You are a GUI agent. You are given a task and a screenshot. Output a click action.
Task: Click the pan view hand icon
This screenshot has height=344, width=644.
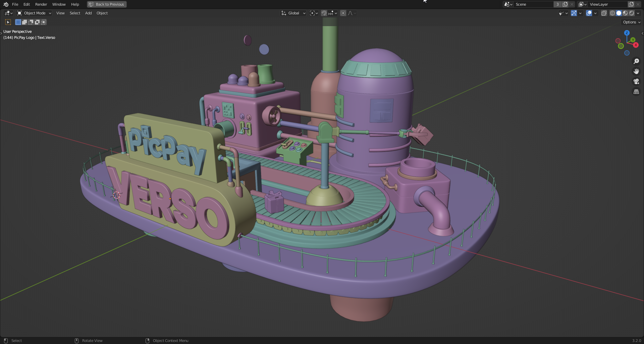(636, 71)
